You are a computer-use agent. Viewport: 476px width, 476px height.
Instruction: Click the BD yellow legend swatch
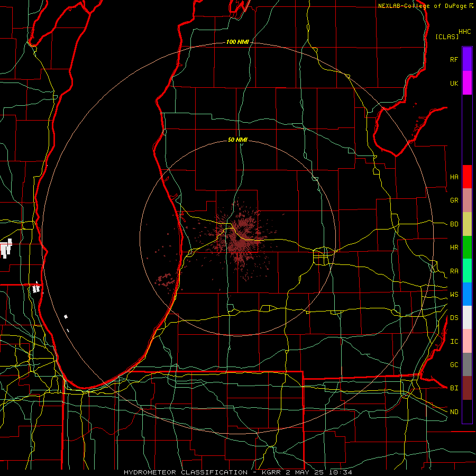(467, 224)
